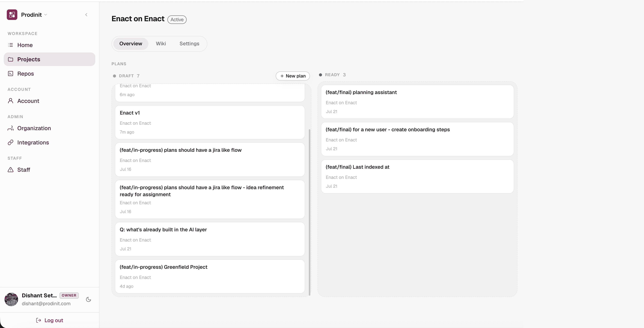Open Organization in the sidebar

50,128
